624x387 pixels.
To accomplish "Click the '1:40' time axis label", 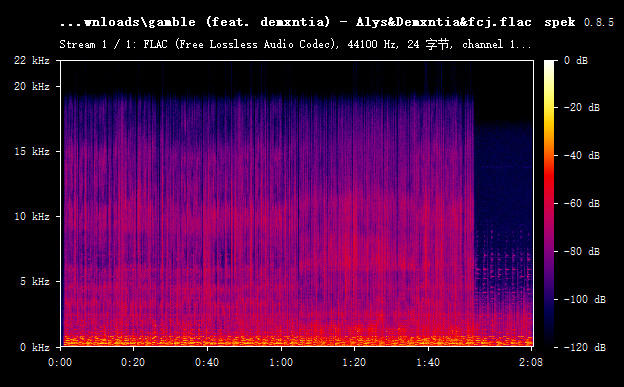I will coord(428,362).
